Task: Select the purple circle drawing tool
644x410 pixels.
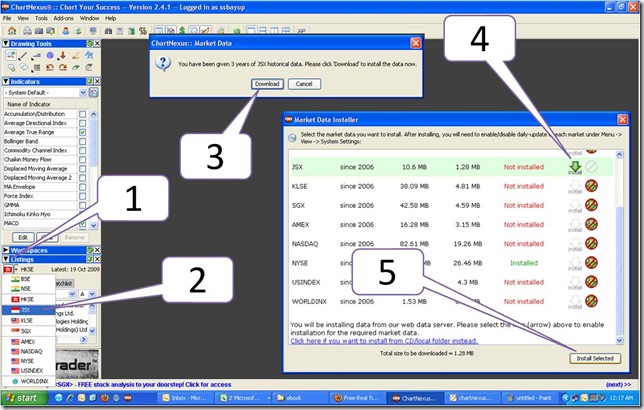Action: point(50,55)
